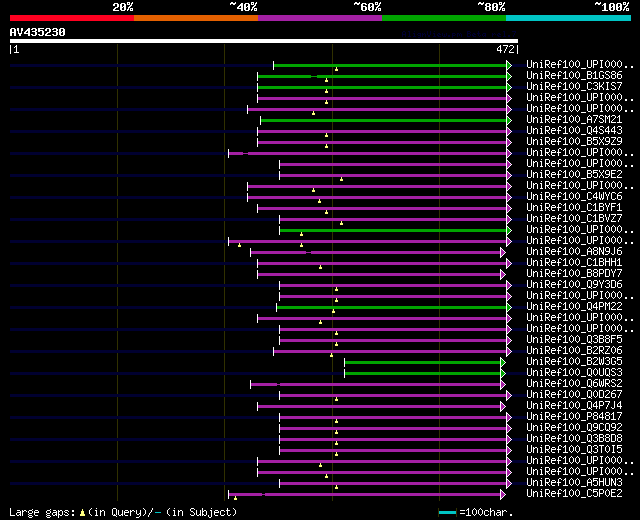Select the UniRef100_P84817 label

click(574, 417)
